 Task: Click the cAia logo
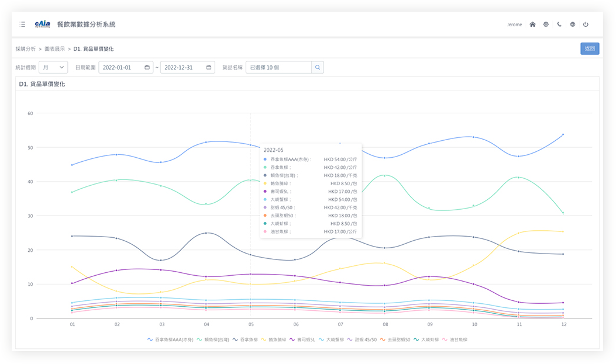pyautogui.click(x=43, y=25)
